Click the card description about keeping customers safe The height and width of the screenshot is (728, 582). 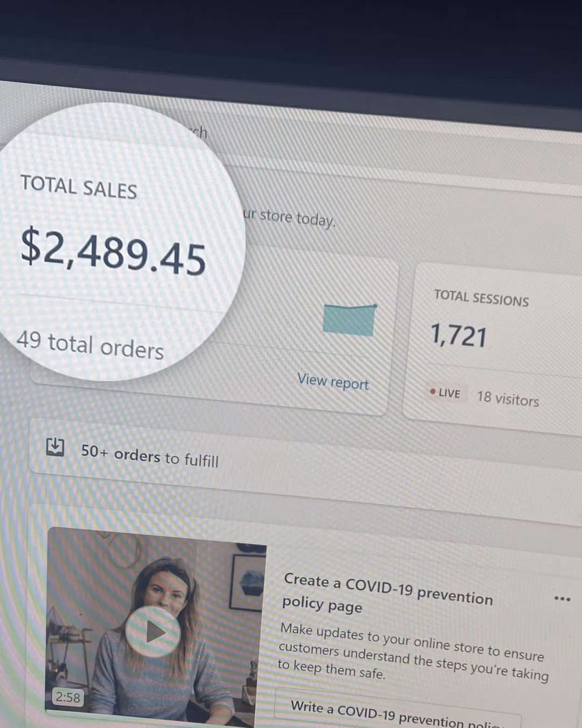413,652
